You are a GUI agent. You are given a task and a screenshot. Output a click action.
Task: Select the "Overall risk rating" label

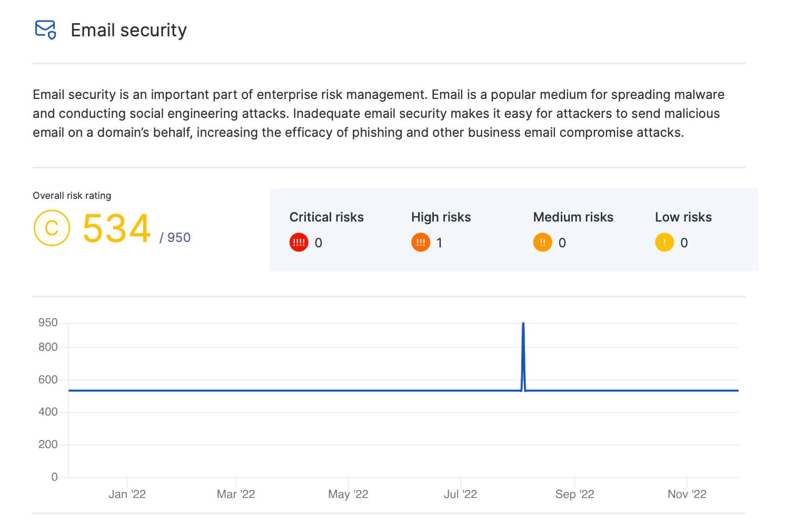[x=72, y=195]
